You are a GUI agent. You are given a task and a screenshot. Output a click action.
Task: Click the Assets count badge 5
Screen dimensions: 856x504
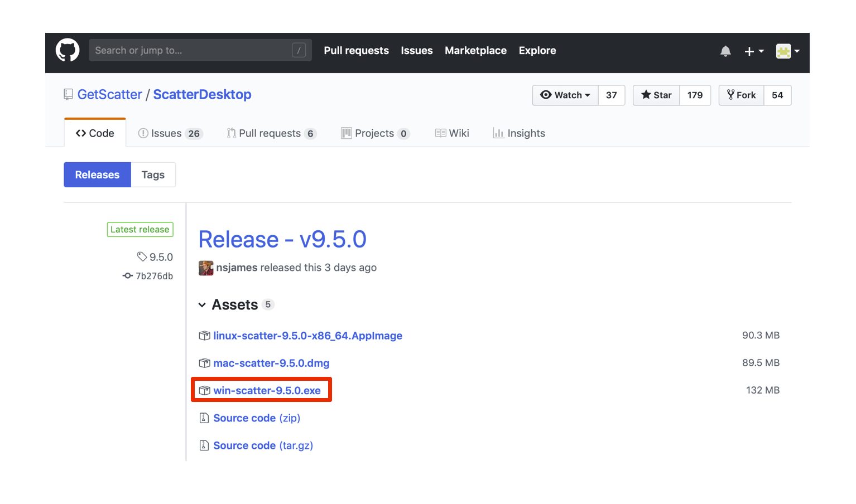(268, 304)
